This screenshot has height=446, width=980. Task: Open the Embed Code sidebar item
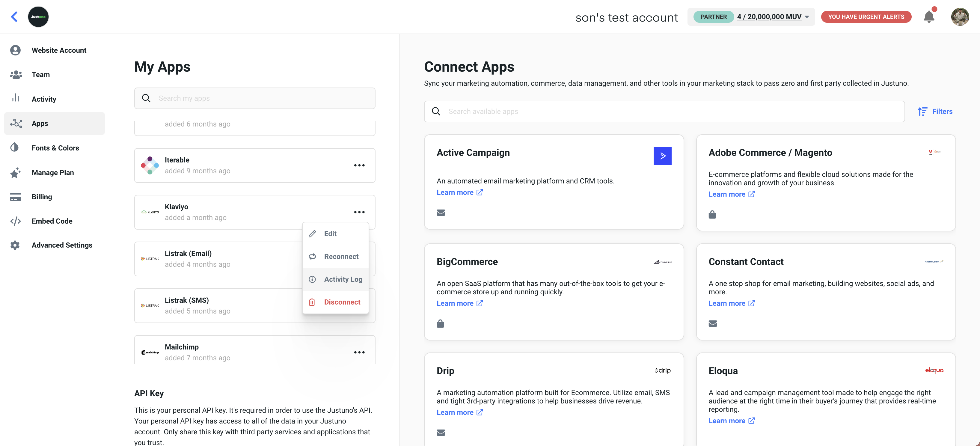click(x=52, y=221)
